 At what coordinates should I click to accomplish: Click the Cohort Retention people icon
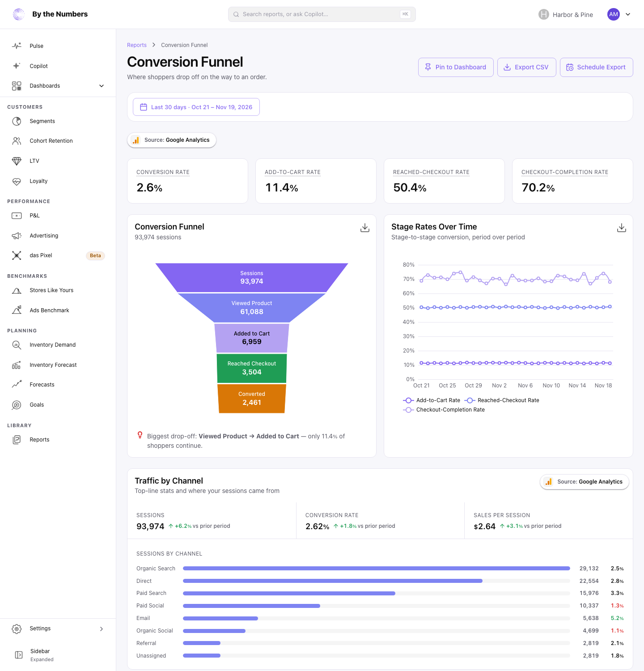click(x=17, y=141)
